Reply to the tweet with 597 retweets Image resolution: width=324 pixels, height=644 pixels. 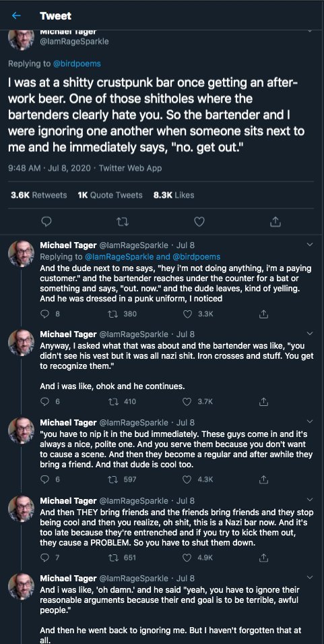click(45, 479)
